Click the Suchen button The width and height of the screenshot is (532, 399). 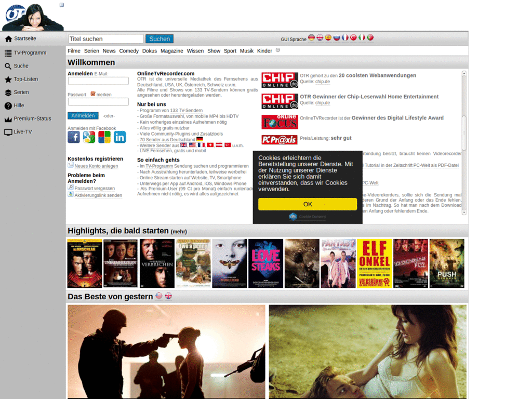point(159,39)
